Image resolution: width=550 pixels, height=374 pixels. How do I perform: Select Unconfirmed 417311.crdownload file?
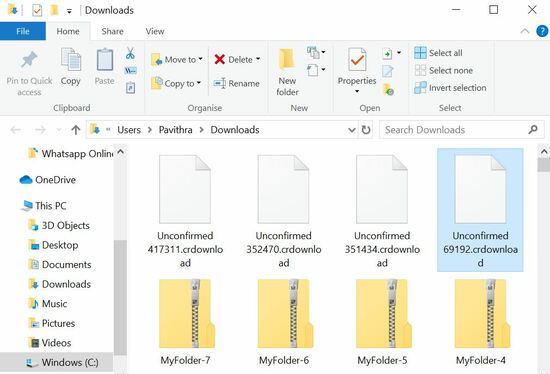tap(185, 211)
